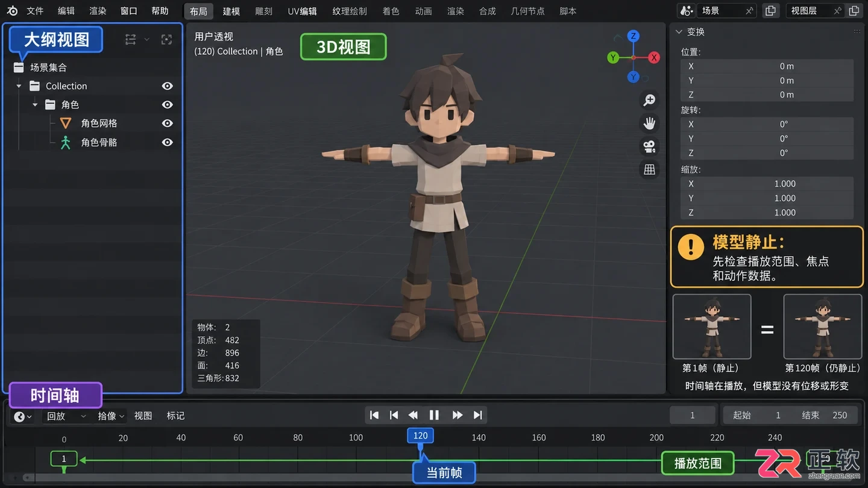
Task: Open the 编辑 menu
Action: click(66, 11)
